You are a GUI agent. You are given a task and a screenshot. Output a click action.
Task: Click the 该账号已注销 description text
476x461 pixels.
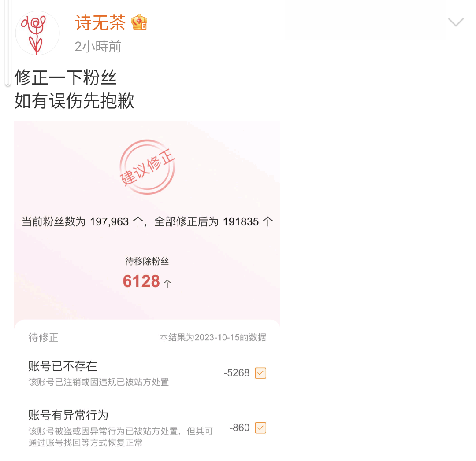tap(99, 382)
